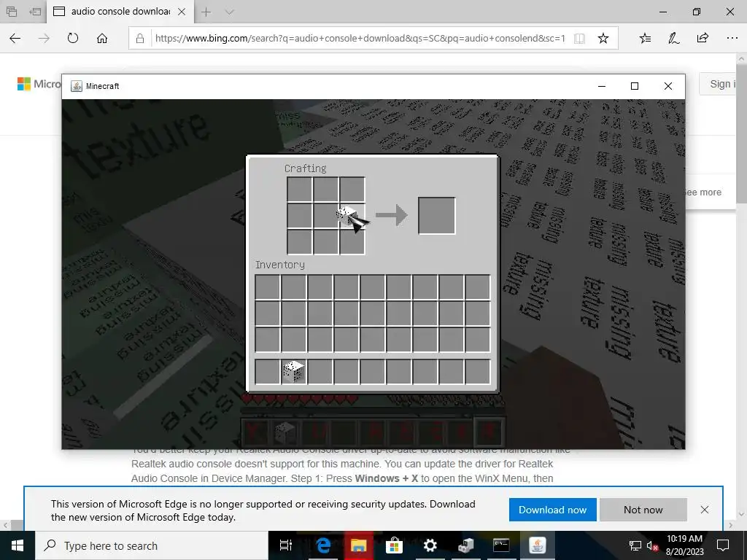Expand the tab previews chevron
The image size is (747, 560).
[229, 12]
